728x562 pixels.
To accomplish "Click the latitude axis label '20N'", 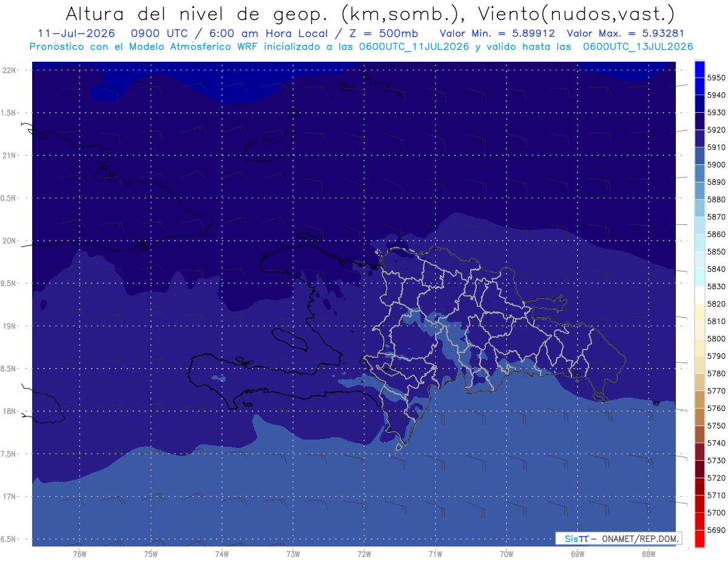I will point(9,241).
